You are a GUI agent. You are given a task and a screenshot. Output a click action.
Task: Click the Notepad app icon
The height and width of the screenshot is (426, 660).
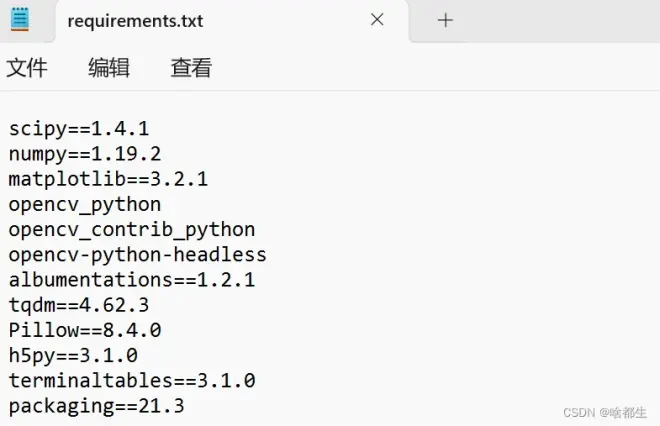tap(20, 20)
